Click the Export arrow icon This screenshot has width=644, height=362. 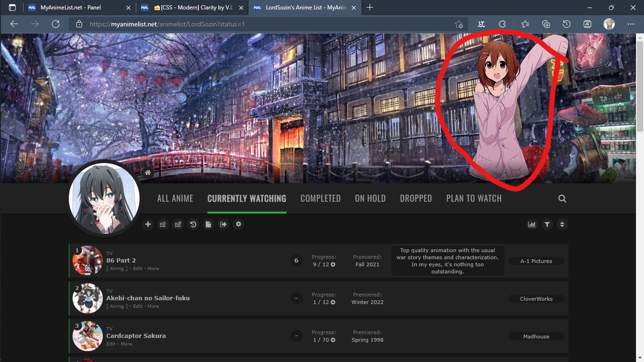223,224
